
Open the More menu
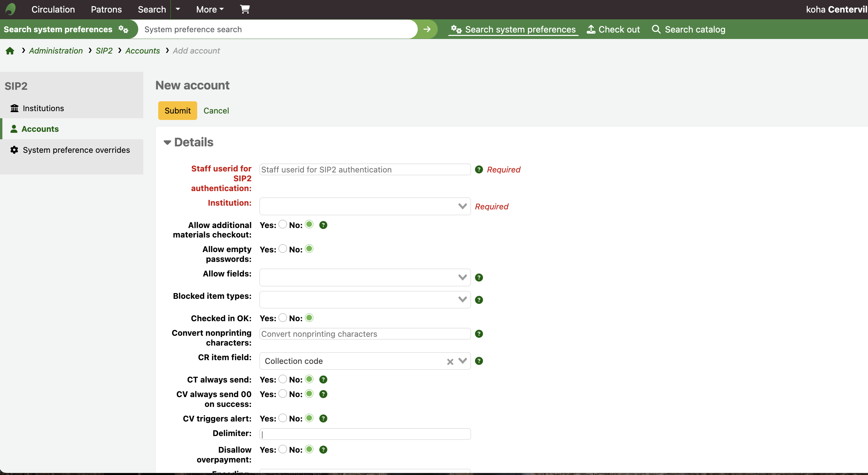coord(210,9)
